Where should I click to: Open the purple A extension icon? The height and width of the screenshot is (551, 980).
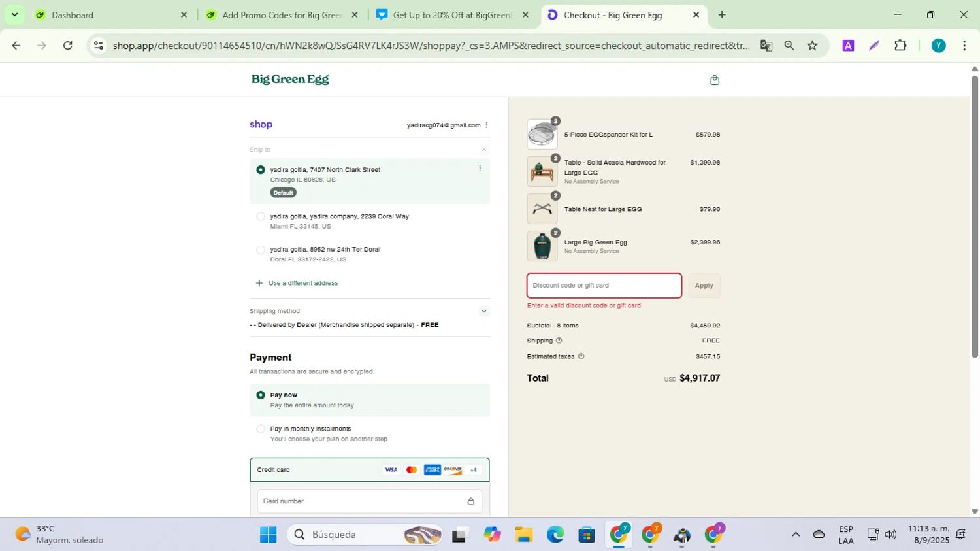tap(848, 46)
